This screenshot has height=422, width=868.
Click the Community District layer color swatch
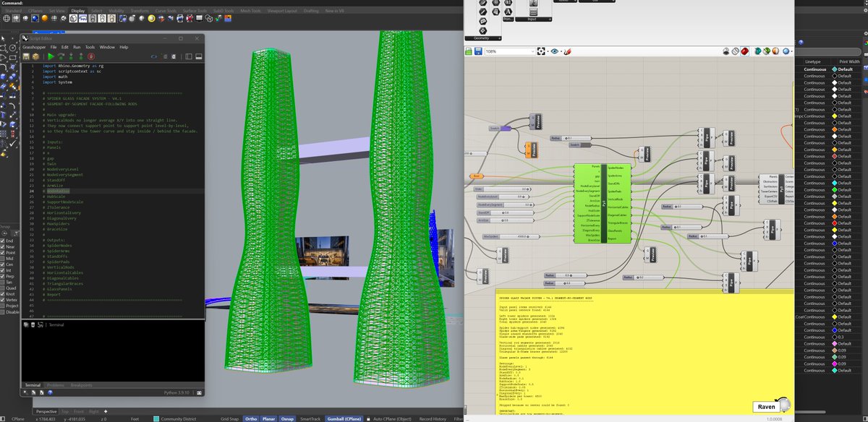pos(157,418)
